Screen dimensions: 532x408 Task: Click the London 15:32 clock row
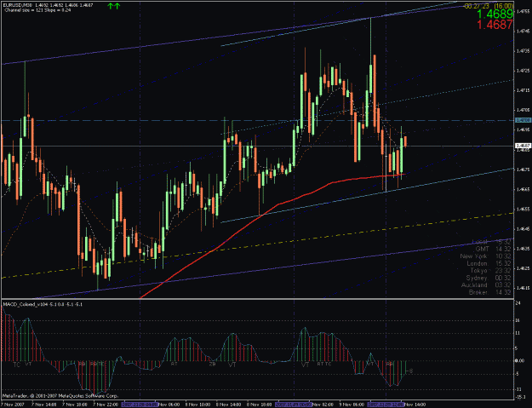[x=489, y=263]
